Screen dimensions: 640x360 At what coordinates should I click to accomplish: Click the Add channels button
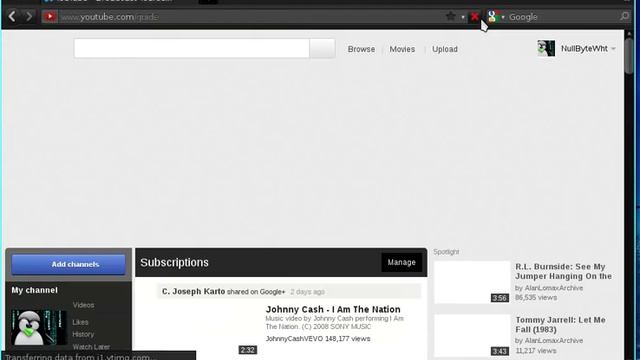[x=69, y=264]
